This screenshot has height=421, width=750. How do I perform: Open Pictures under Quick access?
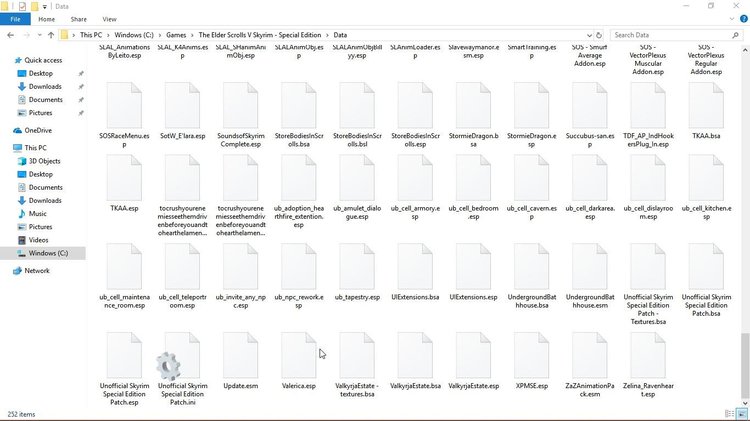[40, 113]
